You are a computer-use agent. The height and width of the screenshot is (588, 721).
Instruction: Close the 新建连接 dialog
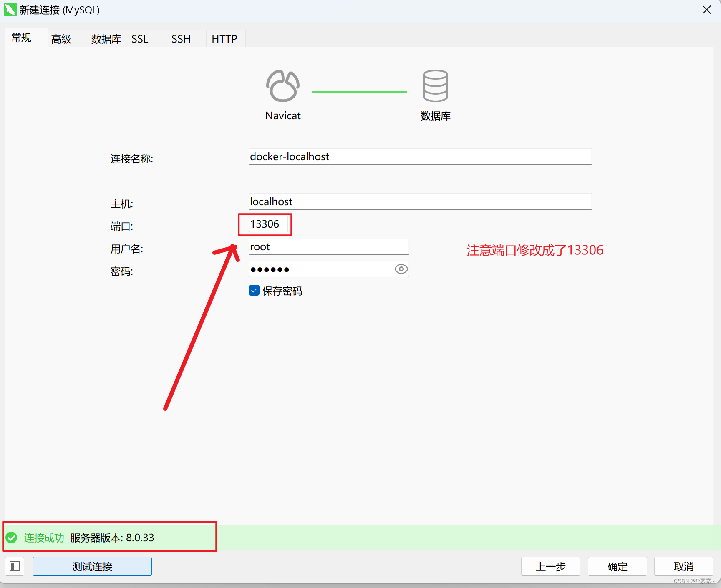706,10
